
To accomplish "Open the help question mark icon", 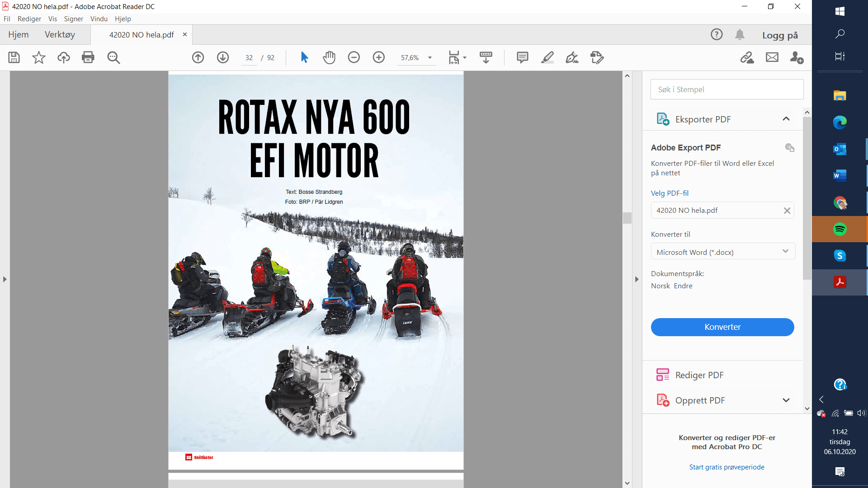I will (x=717, y=34).
